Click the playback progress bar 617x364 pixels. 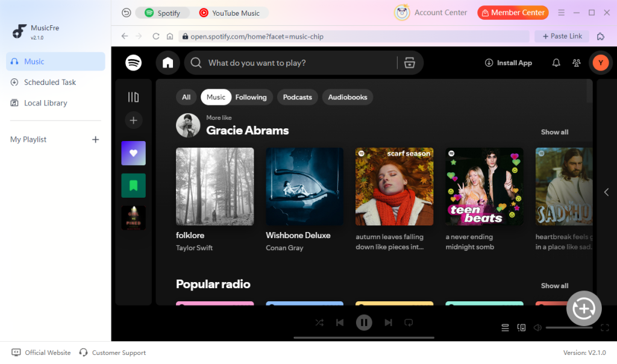364,337
